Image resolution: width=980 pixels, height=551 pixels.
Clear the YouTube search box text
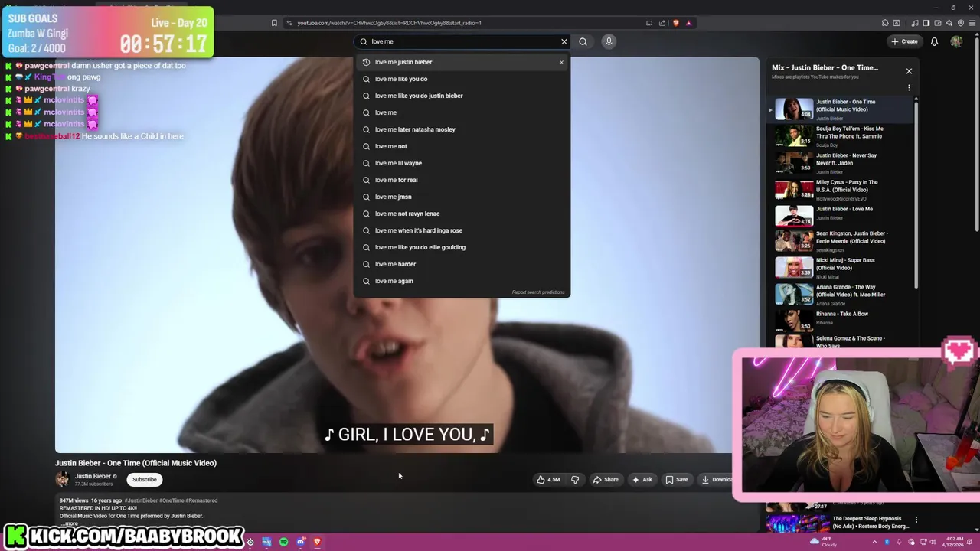coord(564,41)
